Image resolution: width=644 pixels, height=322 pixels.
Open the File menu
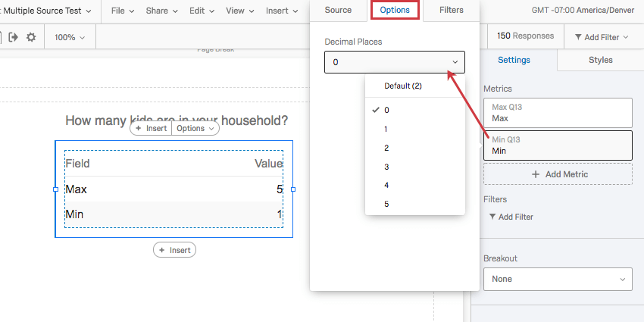123,11
